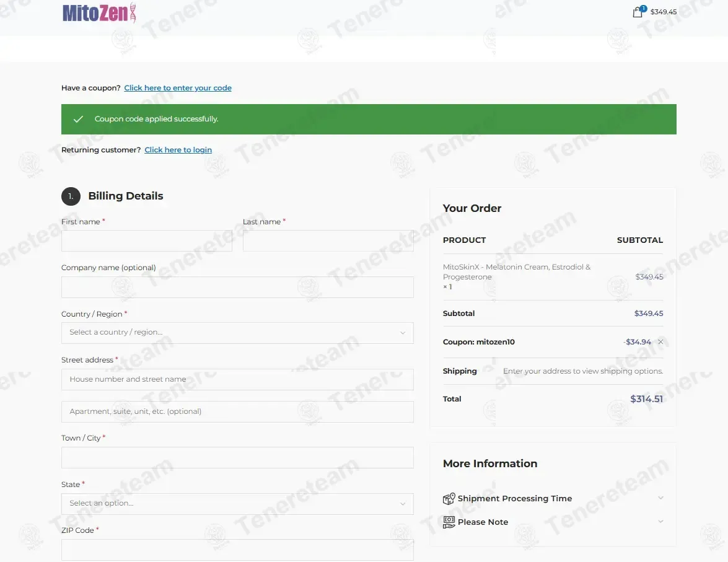Open the State select dropdown
728x562 pixels.
pyautogui.click(x=237, y=504)
